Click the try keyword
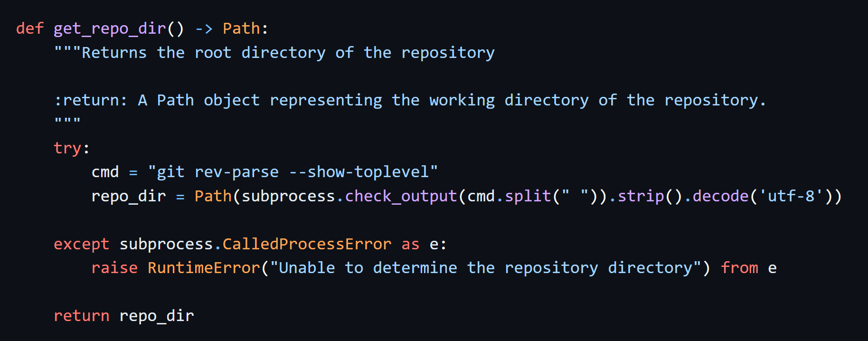 click(x=67, y=148)
